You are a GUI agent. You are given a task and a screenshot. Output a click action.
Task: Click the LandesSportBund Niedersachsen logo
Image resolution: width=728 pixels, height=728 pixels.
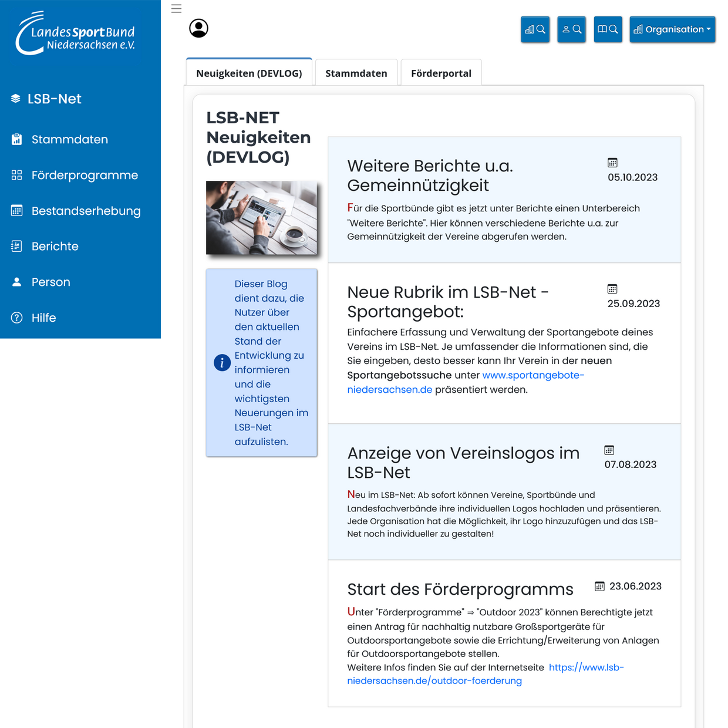(x=76, y=33)
